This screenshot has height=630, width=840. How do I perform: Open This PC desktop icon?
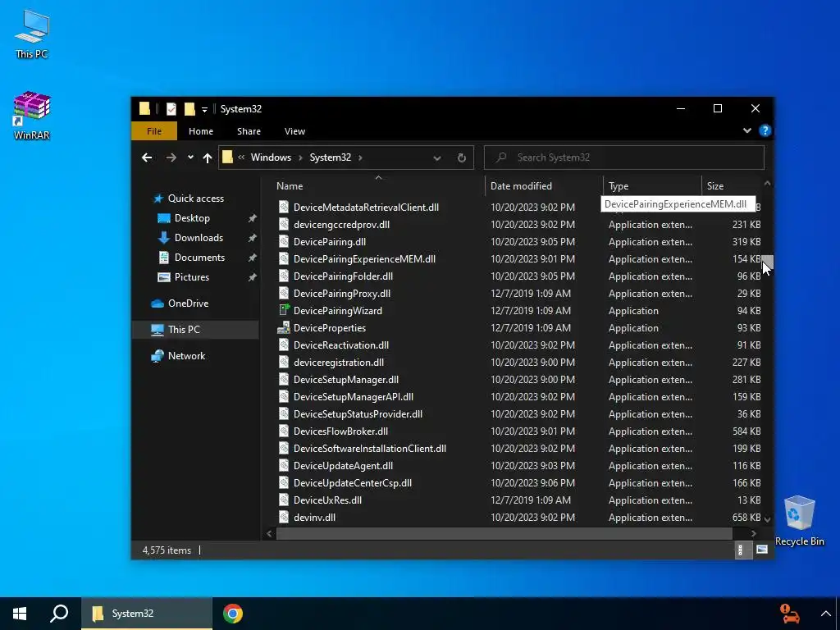point(32,34)
